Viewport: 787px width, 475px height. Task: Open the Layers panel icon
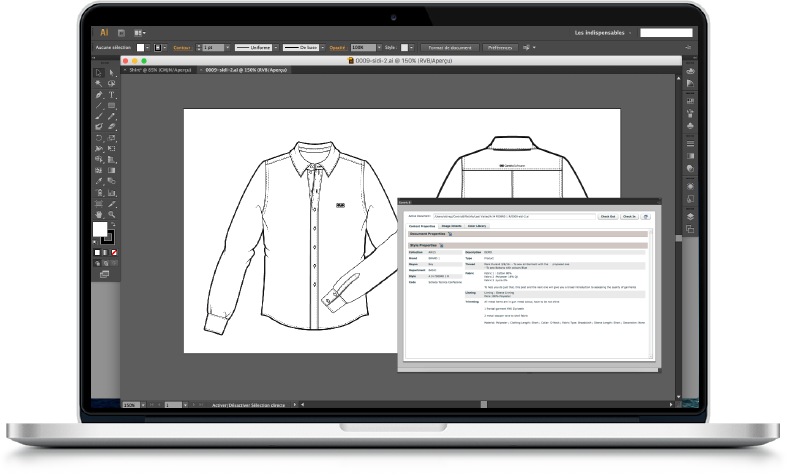(x=690, y=215)
